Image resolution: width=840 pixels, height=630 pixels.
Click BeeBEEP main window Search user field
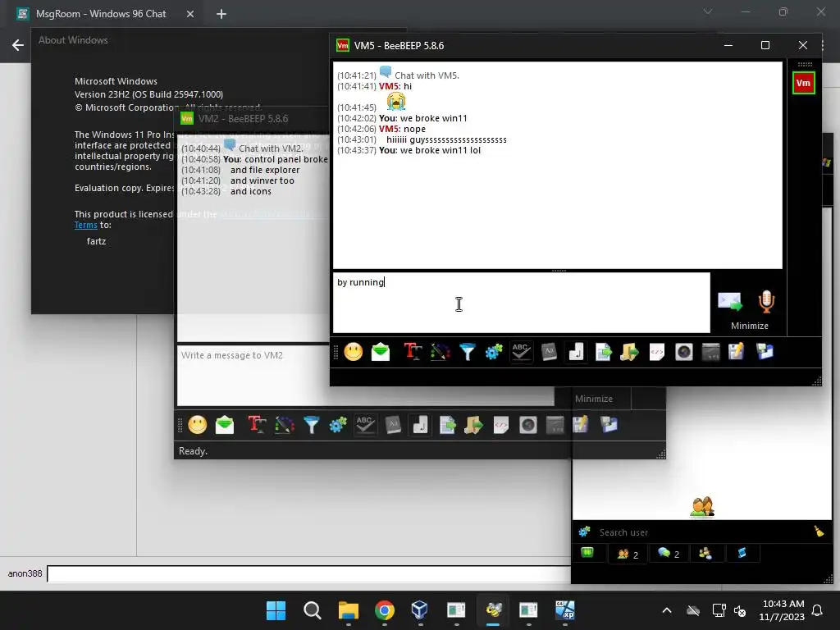click(702, 532)
